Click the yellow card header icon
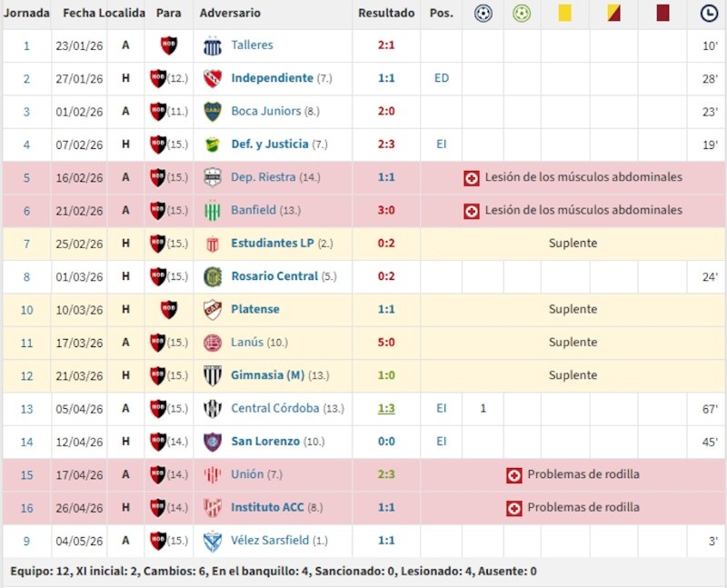The image size is (727, 588). (564, 13)
